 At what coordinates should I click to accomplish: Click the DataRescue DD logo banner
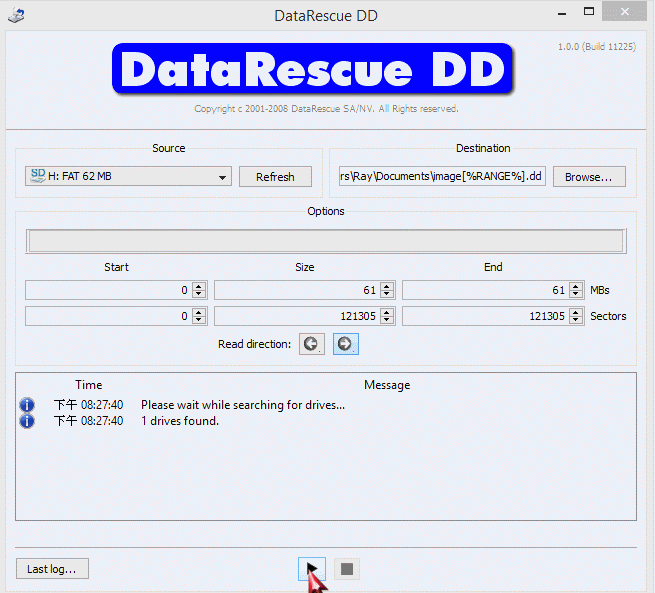tap(312, 69)
